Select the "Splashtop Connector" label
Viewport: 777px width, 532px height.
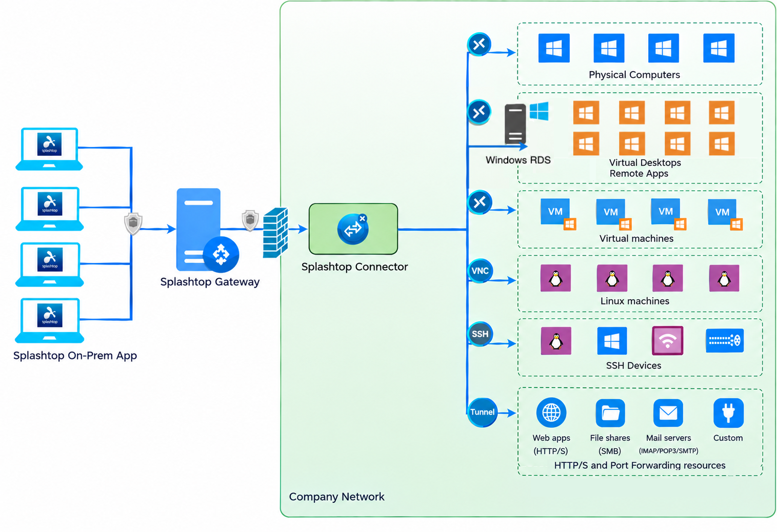pyautogui.click(x=354, y=267)
